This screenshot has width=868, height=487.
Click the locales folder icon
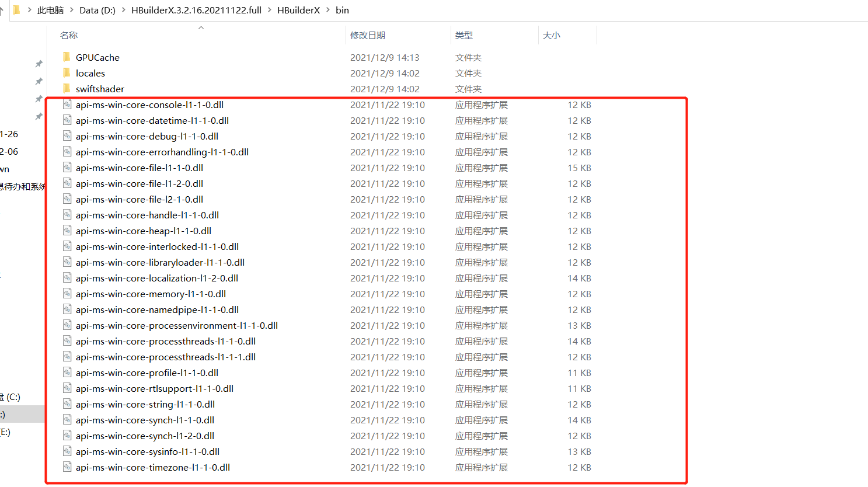(x=67, y=73)
